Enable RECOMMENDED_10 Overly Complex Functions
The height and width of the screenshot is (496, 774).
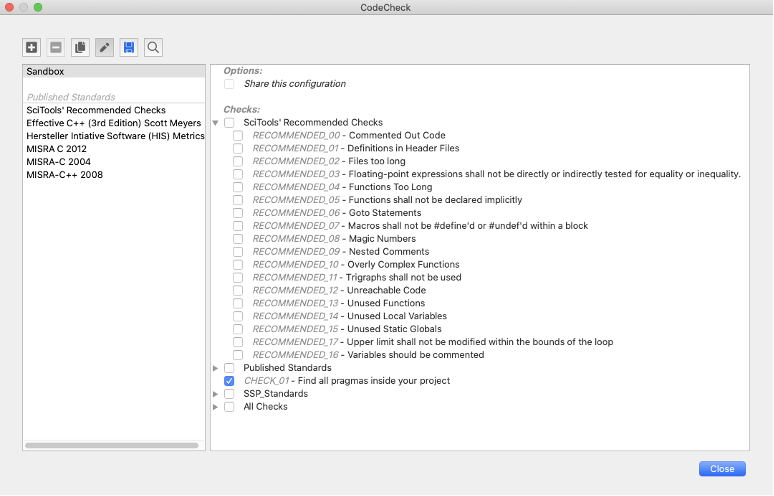pyautogui.click(x=238, y=264)
